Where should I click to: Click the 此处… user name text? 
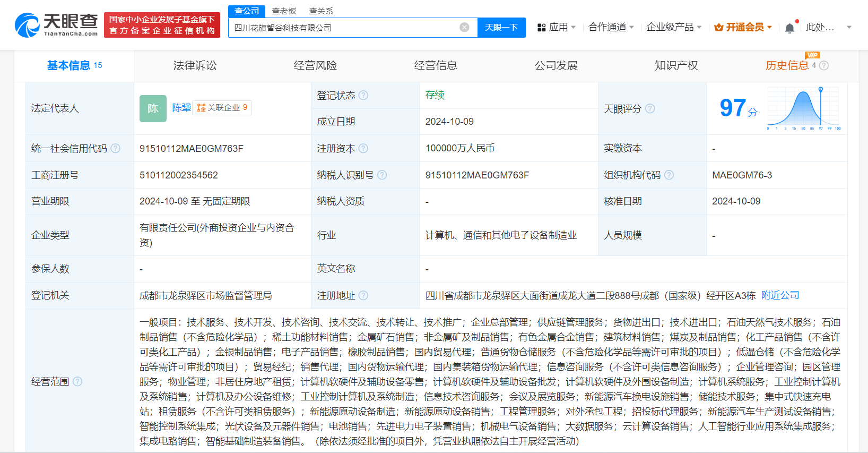click(820, 27)
